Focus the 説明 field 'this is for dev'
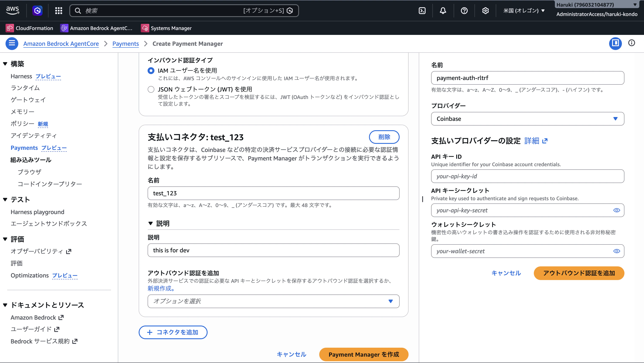Screen dimensions: 644x363 point(274,250)
